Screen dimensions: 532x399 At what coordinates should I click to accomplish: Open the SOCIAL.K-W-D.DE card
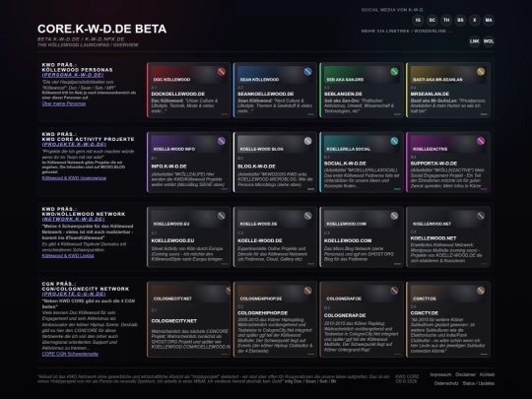pos(362,163)
